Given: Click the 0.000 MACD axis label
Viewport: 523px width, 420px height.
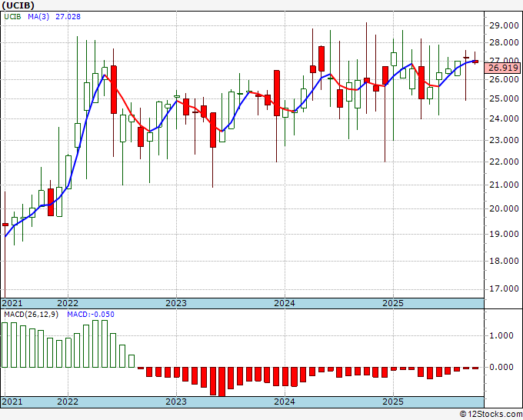Looking at the screenshot, I should pyautogui.click(x=501, y=367).
